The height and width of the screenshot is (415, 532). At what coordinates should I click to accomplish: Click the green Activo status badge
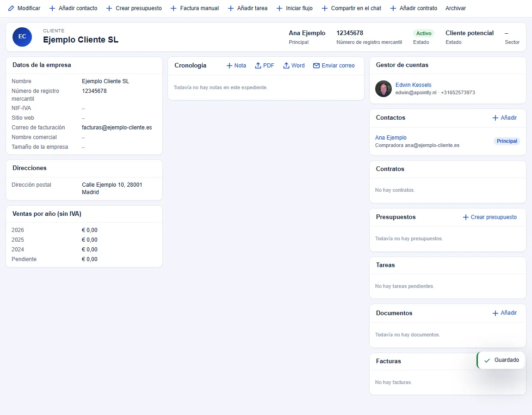click(424, 33)
